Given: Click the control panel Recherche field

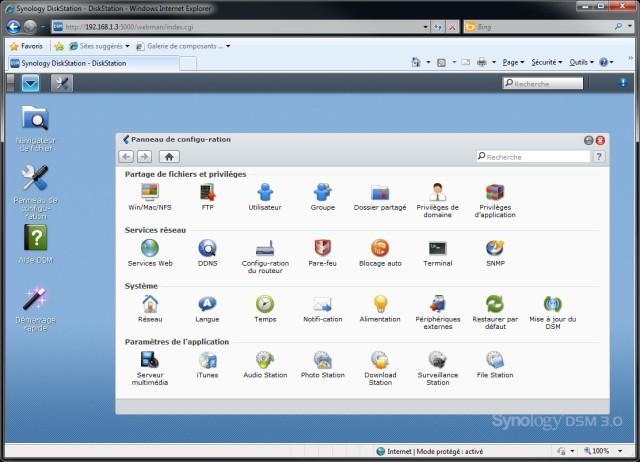Looking at the screenshot, I should 533,157.
